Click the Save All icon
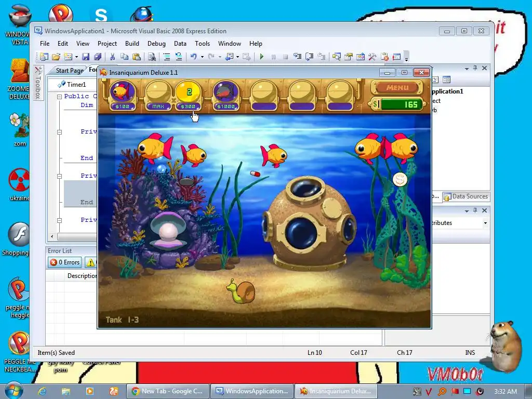 click(98, 57)
